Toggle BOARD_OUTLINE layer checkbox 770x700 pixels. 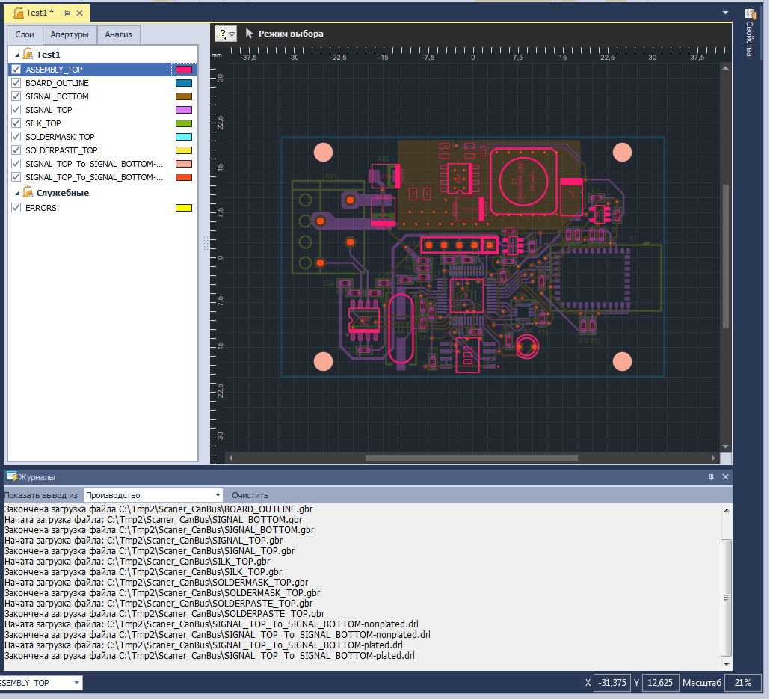click(x=16, y=82)
